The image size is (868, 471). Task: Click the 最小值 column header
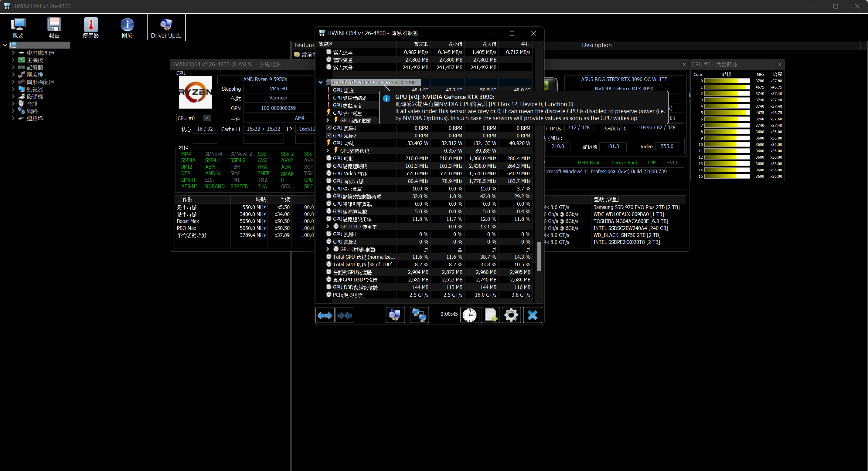(448, 44)
